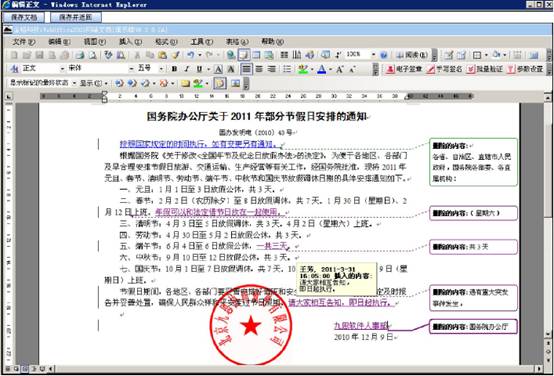Click the vertical scrollbar down arrow

click(x=548, y=334)
